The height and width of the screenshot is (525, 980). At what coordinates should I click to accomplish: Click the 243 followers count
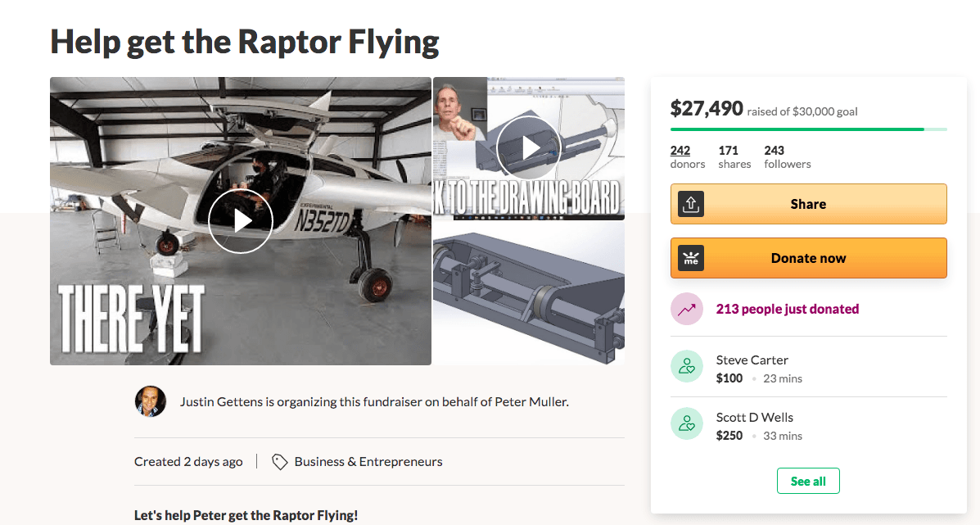(x=775, y=151)
